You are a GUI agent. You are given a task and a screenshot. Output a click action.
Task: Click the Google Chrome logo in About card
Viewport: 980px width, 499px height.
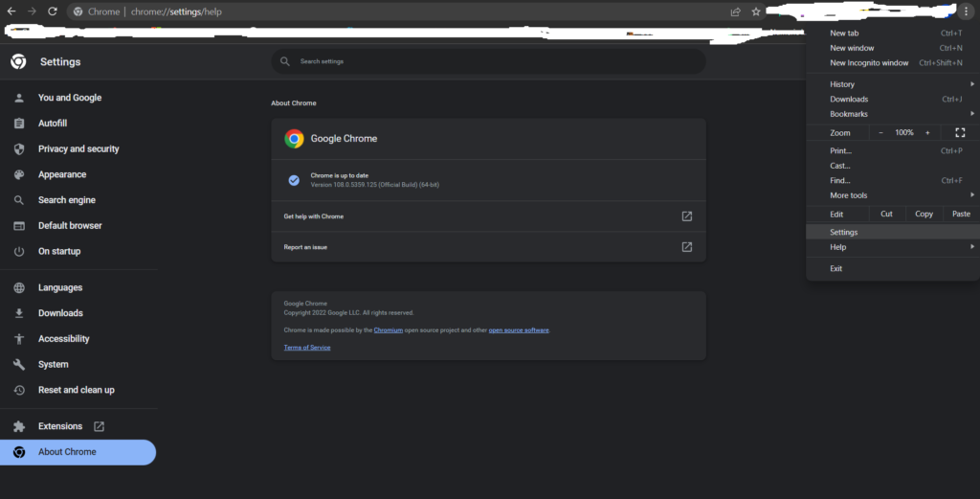[x=294, y=139]
